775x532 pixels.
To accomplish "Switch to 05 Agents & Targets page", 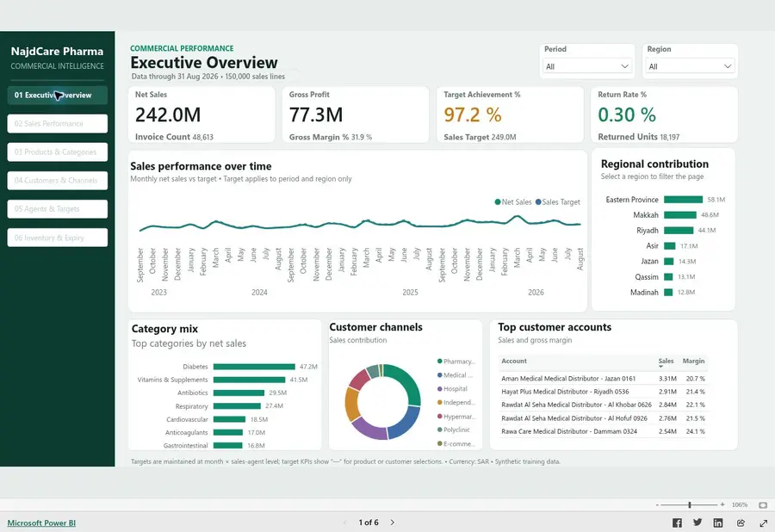I will click(58, 209).
